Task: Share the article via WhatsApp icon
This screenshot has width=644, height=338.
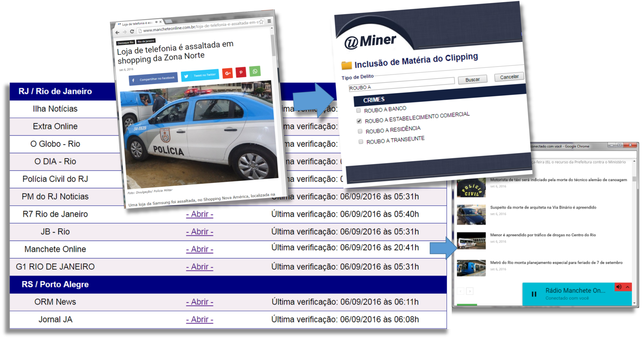Action: click(x=255, y=71)
